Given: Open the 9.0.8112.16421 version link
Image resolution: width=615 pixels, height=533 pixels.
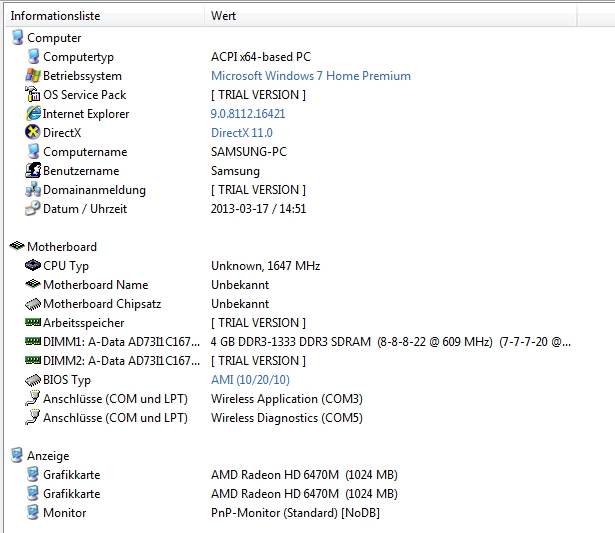Looking at the screenshot, I should (x=248, y=114).
